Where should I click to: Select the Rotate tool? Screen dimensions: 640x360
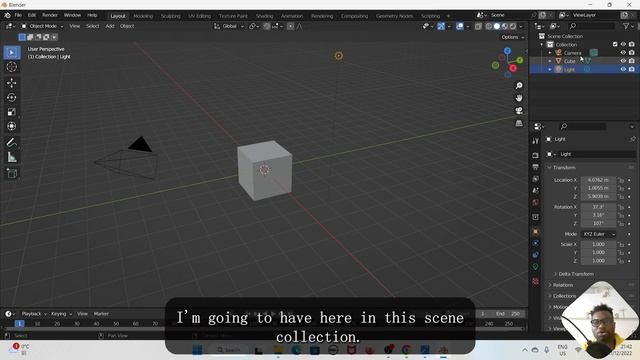click(x=11, y=97)
